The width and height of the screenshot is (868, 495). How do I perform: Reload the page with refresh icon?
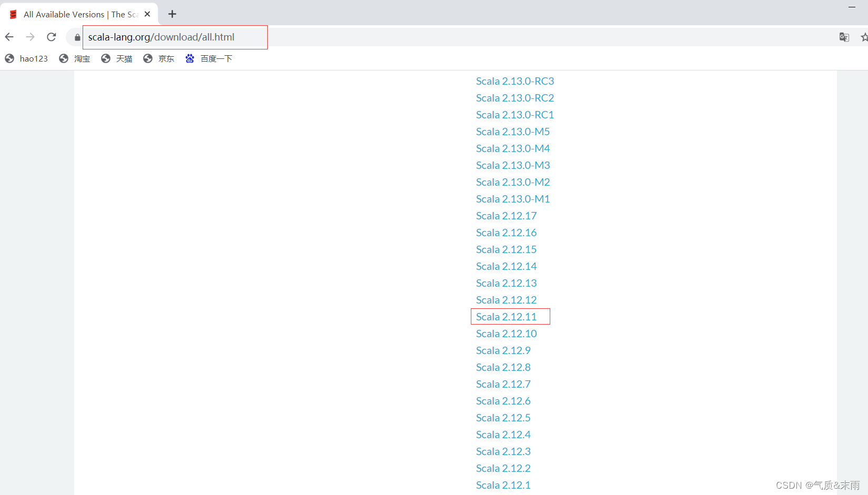click(52, 37)
